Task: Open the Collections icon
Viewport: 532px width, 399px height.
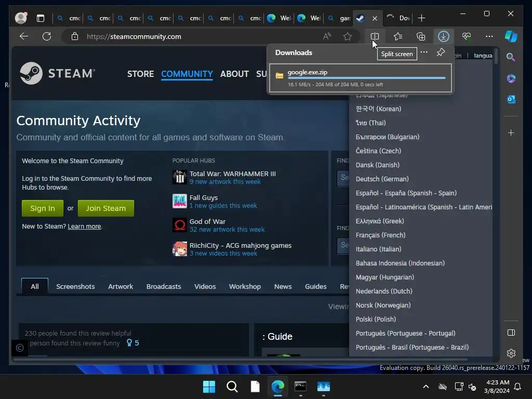Action: (421, 36)
